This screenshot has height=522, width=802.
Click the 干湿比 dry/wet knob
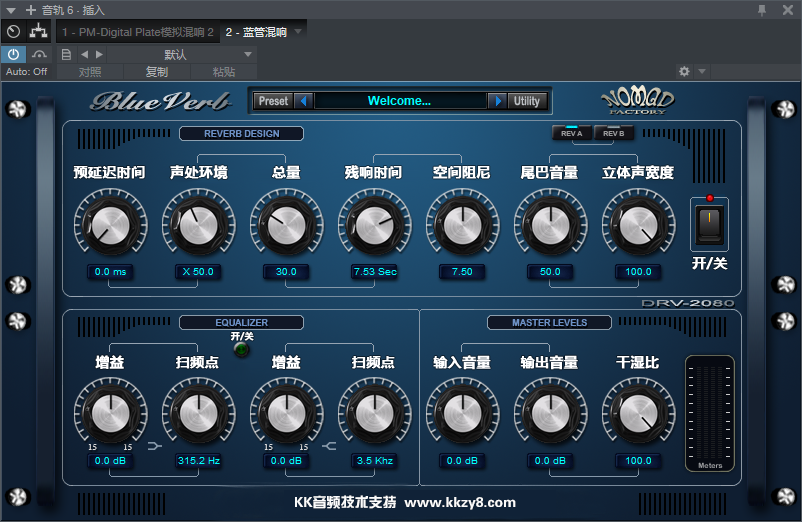[x=638, y=413]
